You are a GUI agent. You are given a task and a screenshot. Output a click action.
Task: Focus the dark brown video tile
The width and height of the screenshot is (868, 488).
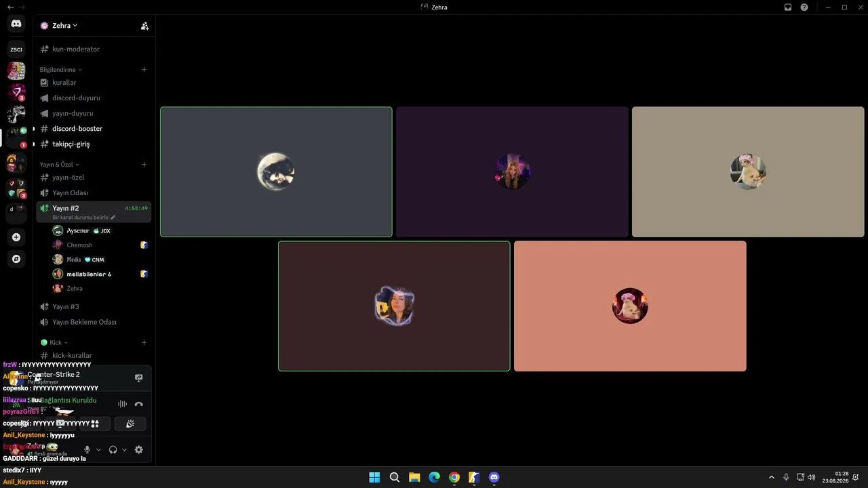click(394, 306)
